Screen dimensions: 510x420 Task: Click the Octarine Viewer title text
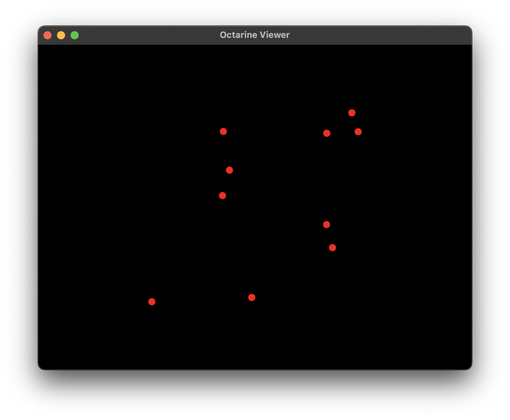255,35
